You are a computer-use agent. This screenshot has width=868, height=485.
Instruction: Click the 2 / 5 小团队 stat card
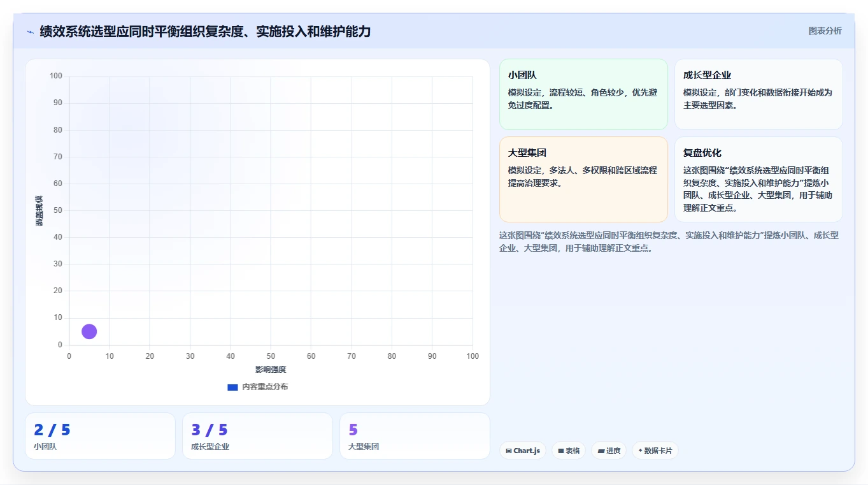[100, 436]
